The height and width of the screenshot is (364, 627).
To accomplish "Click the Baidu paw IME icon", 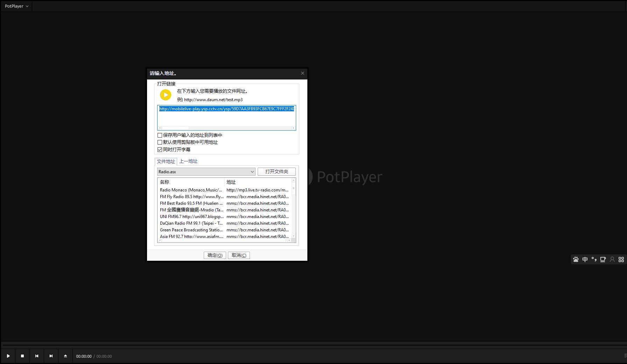I will 576,259.
